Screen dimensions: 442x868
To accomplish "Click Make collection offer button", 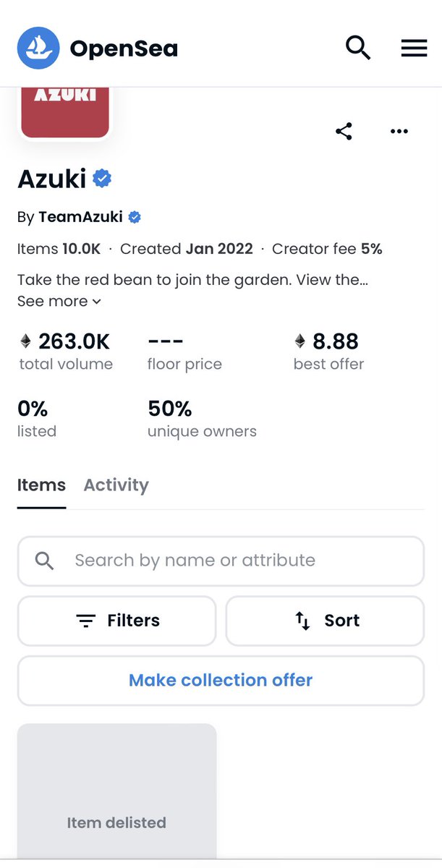I will [x=221, y=681].
